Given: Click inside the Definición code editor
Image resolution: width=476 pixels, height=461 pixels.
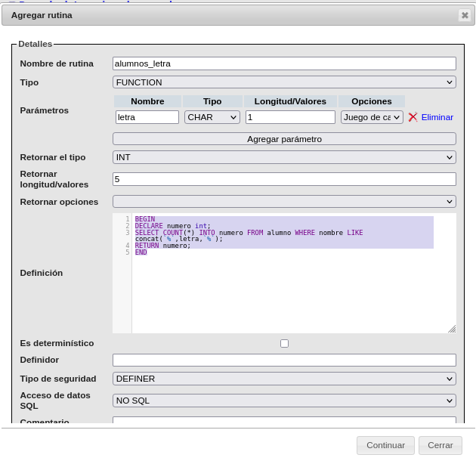Looking at the screenshot, I should (x=293, y=287).
